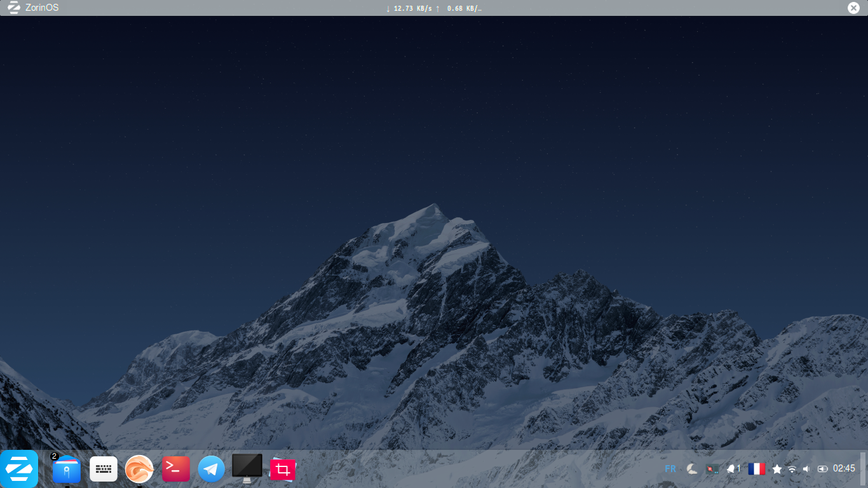Open the moon weather indicator
Image resolution: width=868 pixels, height=488 pixels.
pos(692,469)
